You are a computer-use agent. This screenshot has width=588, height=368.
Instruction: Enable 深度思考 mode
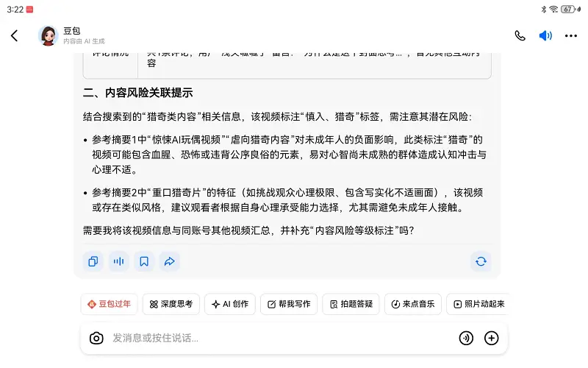171,304
